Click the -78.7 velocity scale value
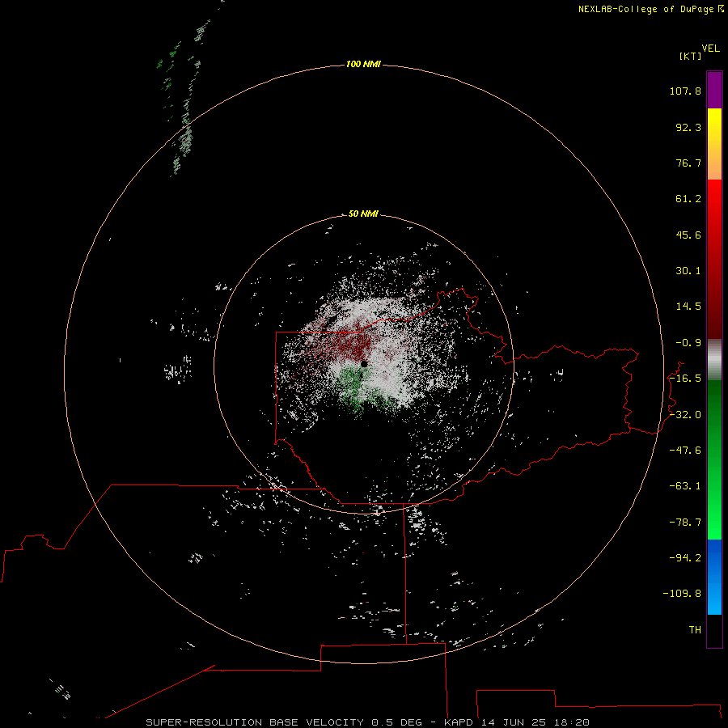This screenshot has height=728, width=728. tap(685, 523)
